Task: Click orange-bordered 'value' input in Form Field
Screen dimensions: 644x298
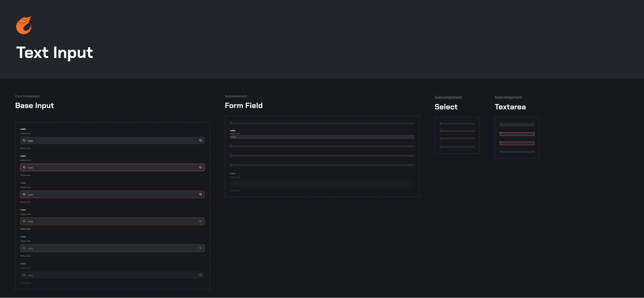Action: pyautogui.click(x=322, y=137)
